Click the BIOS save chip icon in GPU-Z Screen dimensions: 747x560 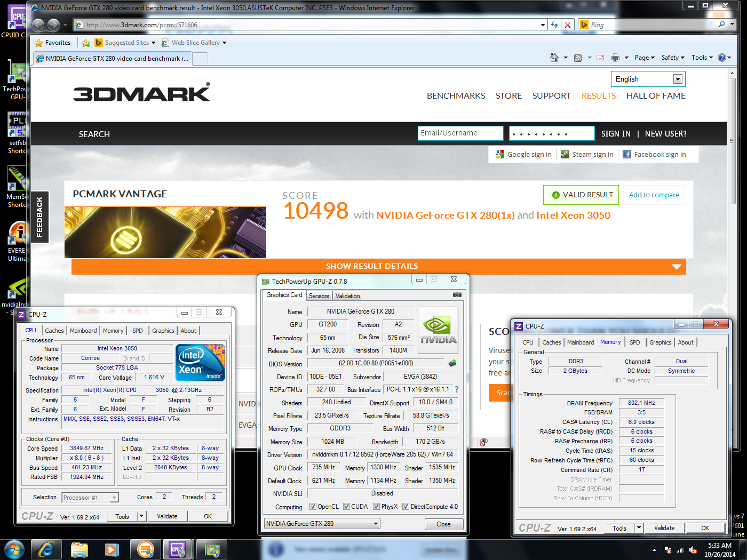pyautogui.click(x=452, y=363)
